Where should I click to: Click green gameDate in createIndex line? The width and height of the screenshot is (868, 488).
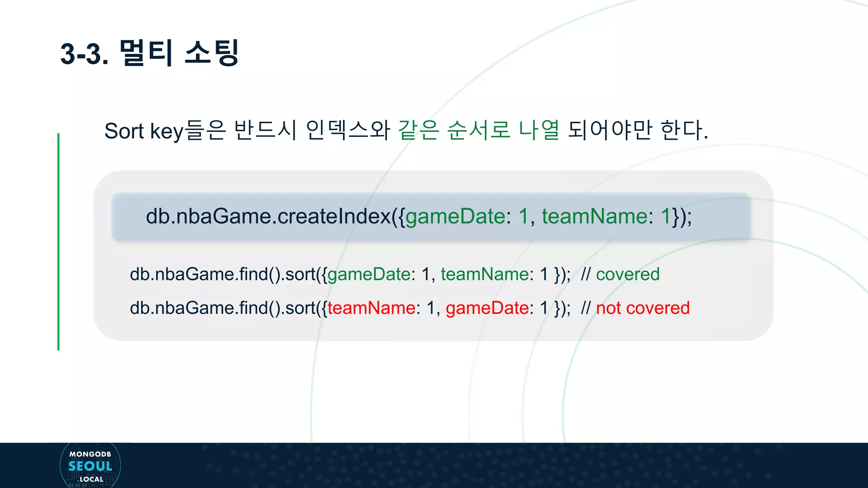pyautogui.click(x=455, y=216)
